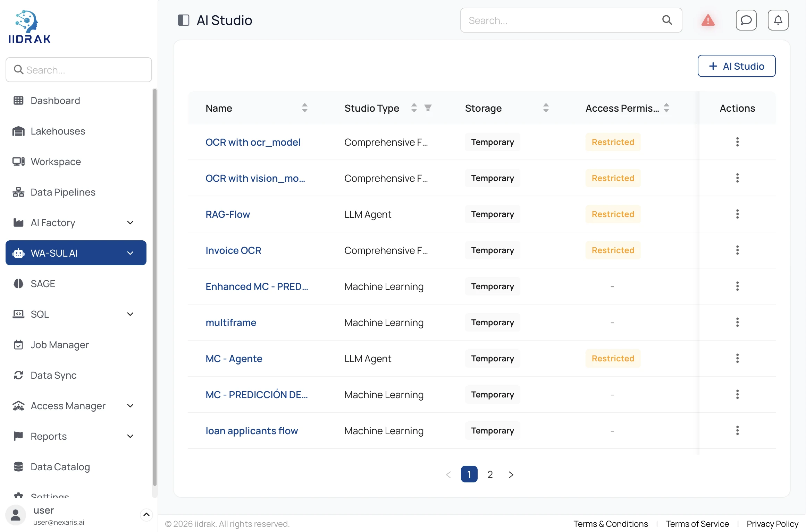Sort by Studio Type column arrows

[414, 108]
